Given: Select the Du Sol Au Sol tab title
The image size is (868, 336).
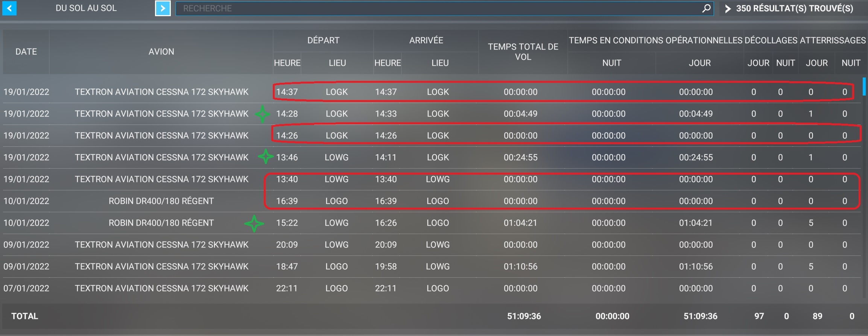Looking at the screenshot, I should pyautogui.click(x=86, y=8).
